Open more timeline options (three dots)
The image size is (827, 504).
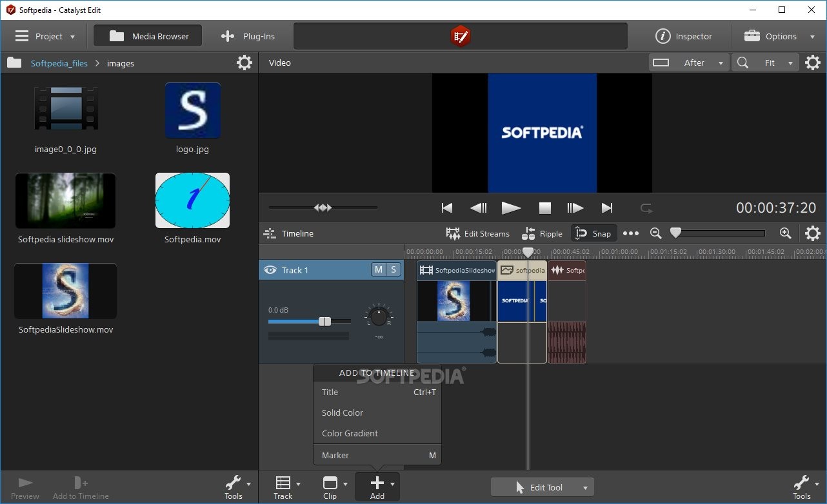[631, 233]
